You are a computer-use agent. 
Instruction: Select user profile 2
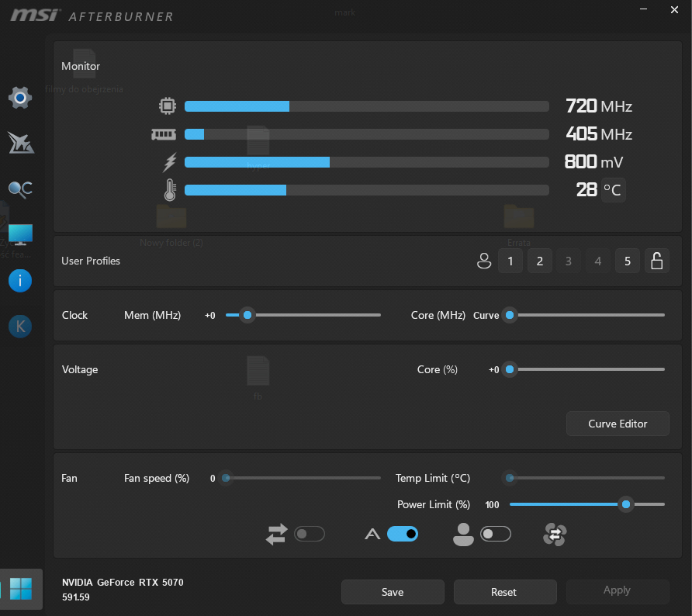pyautogui.click(x=539, y=261)
